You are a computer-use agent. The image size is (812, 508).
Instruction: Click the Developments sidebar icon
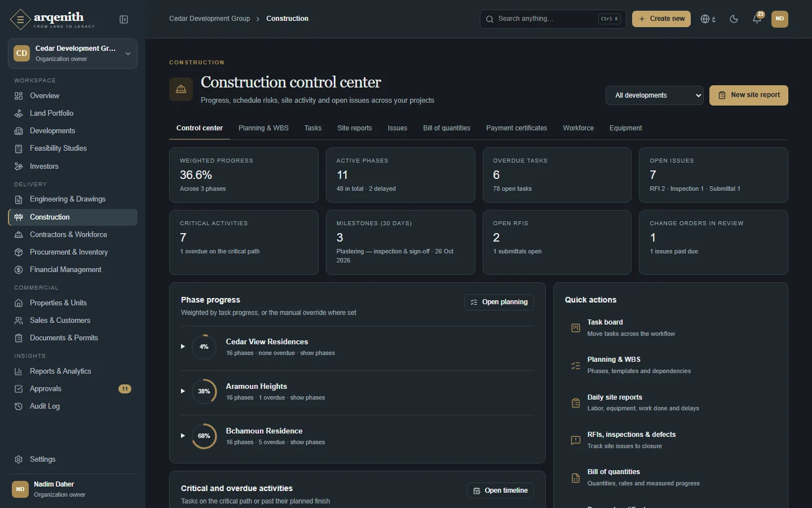19,131
